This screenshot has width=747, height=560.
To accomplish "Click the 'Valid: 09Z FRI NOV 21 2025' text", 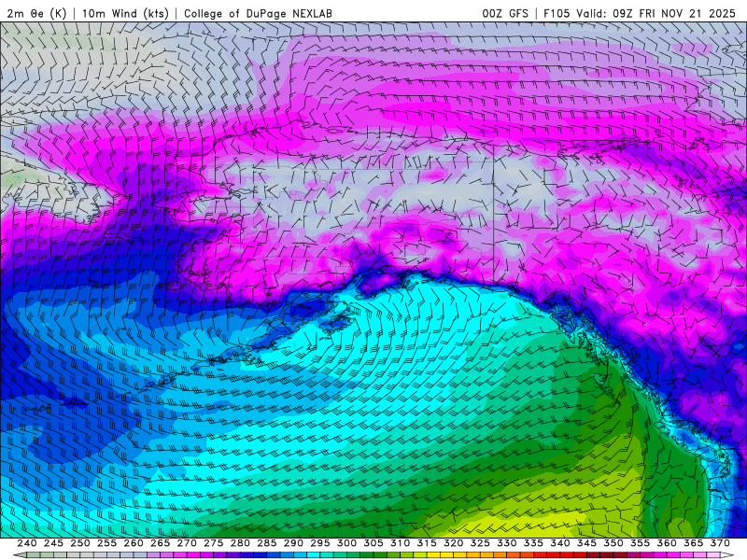I will [x=655, y=13].
